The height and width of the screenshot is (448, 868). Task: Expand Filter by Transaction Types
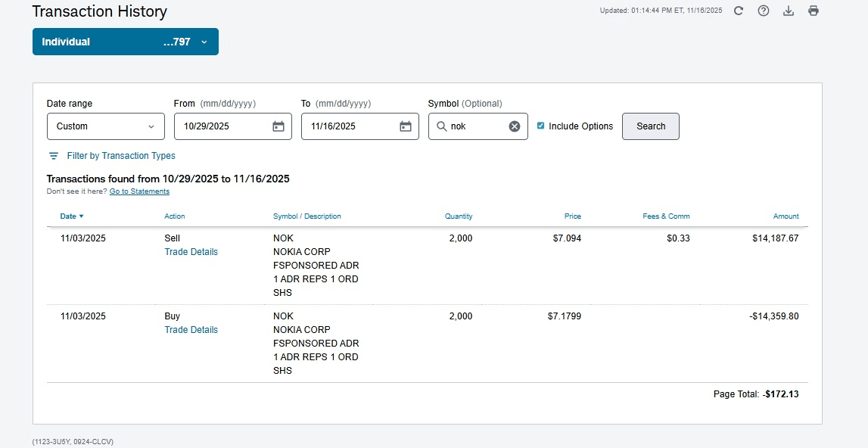click(121, 156)
